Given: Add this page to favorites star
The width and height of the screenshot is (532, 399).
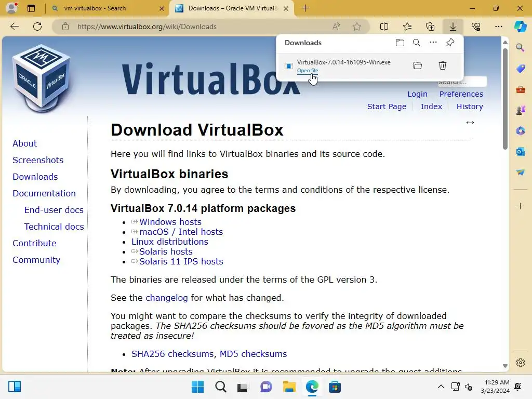Looking at the screenshot, I should click(x=356, y=26).
